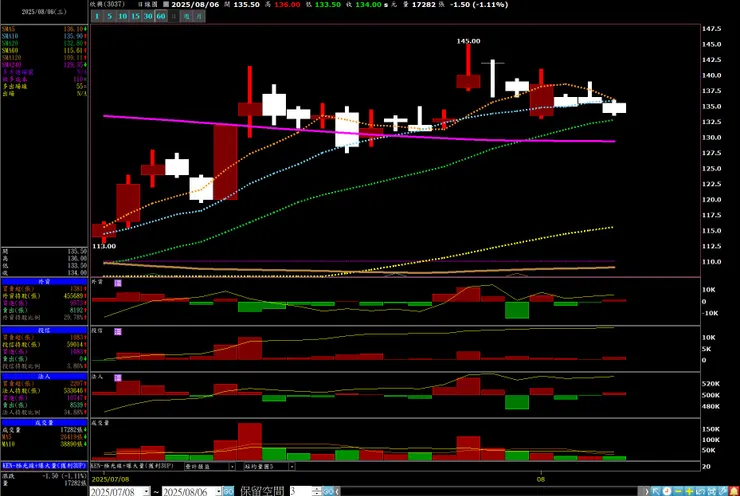Select the 1-minute timeframe button
This screenshot has width=740, height=496.
97,16
